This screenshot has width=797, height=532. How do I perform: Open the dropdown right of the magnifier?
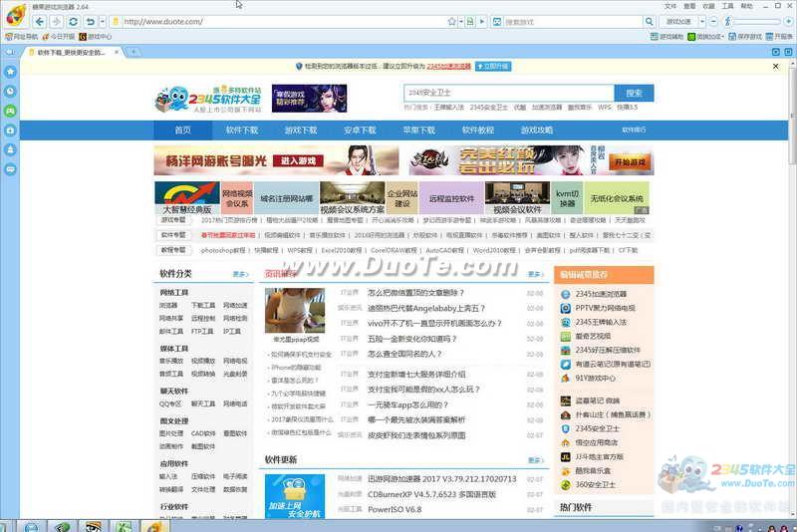point(702,21)
